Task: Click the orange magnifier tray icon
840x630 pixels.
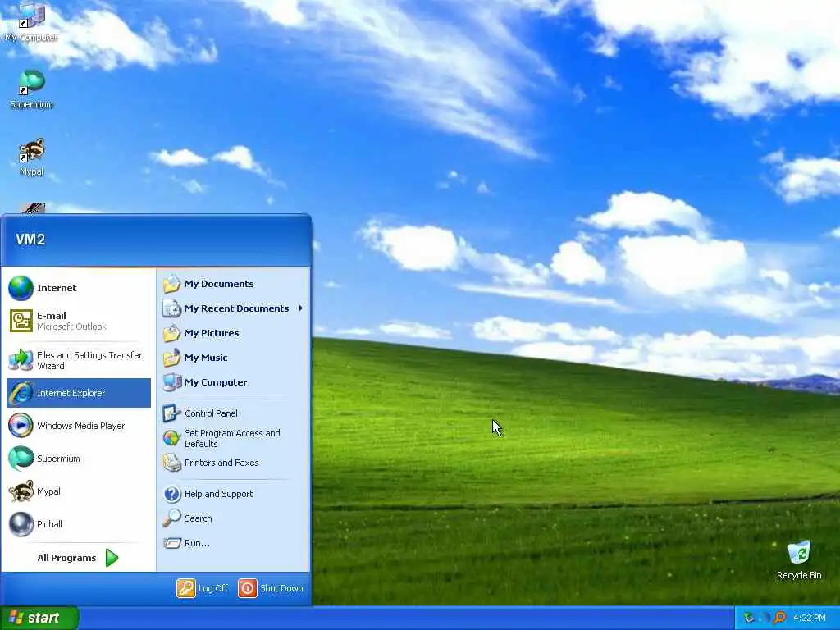Action: point(779,618)
